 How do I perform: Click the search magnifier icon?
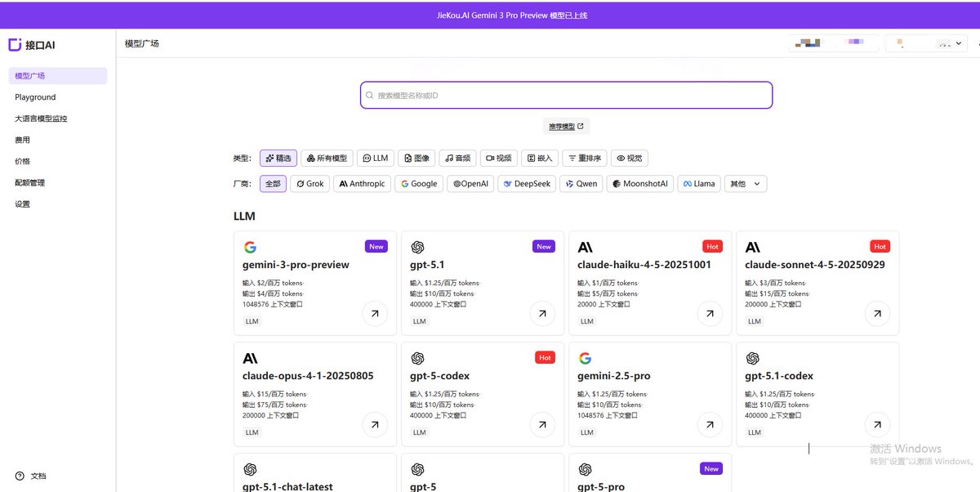tap(370, 96)
